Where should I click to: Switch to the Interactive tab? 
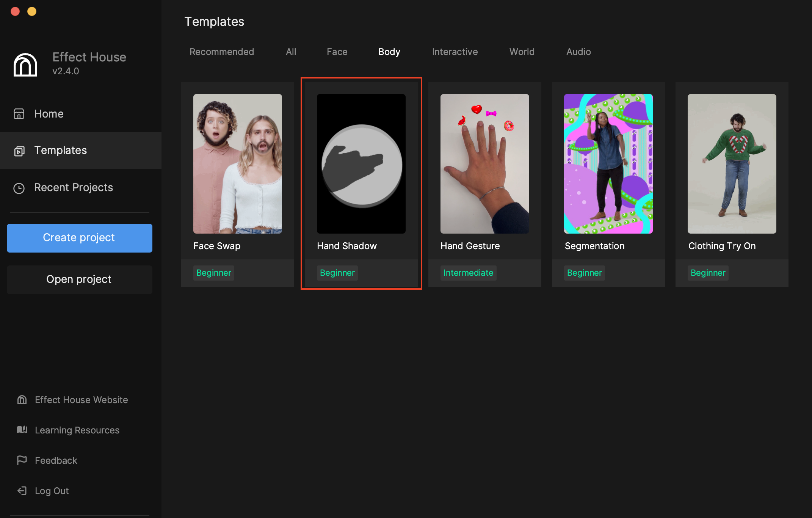pyautogui.click(x=455, y=52)
